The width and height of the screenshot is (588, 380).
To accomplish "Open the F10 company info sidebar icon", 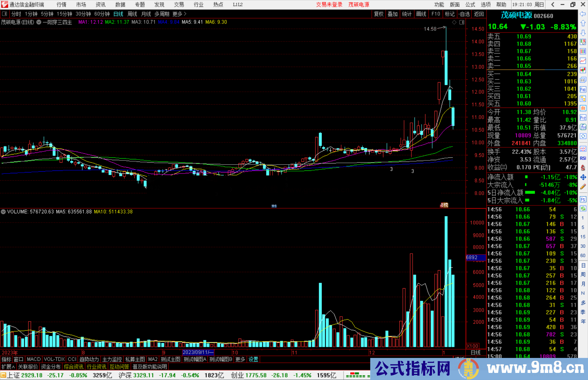I will coord(583,89).
